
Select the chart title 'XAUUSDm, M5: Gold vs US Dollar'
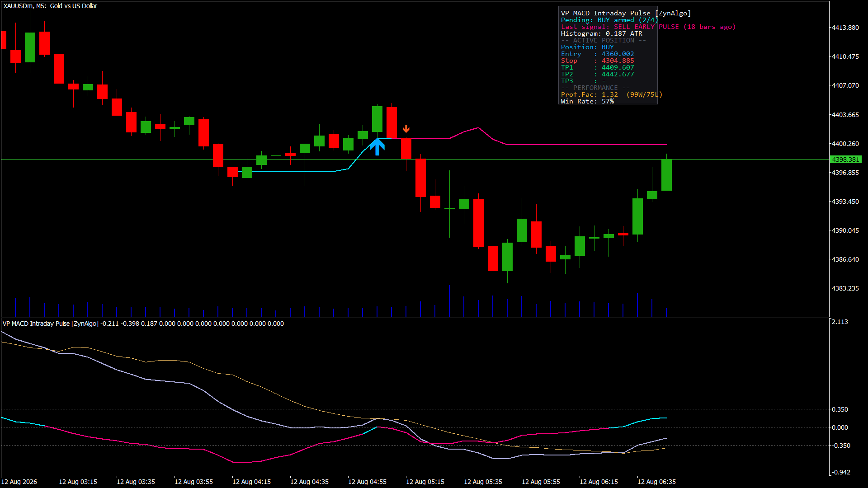click(50, 6)
